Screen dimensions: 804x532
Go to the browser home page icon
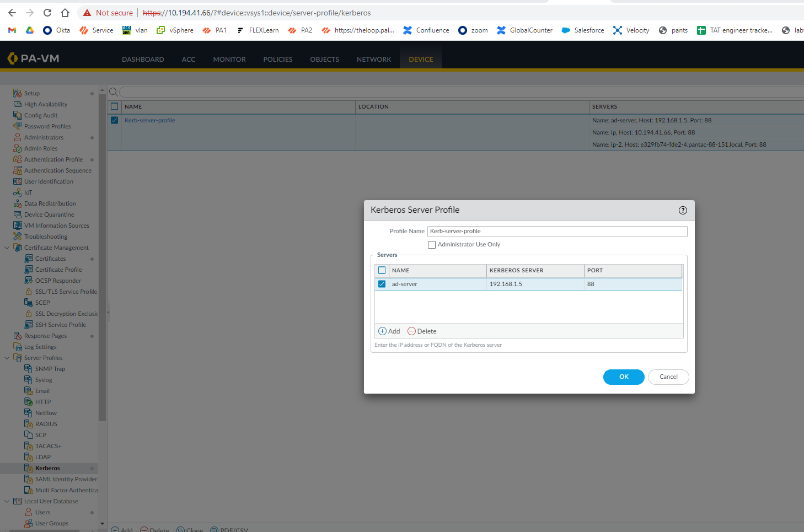click(x=65, y=13)
